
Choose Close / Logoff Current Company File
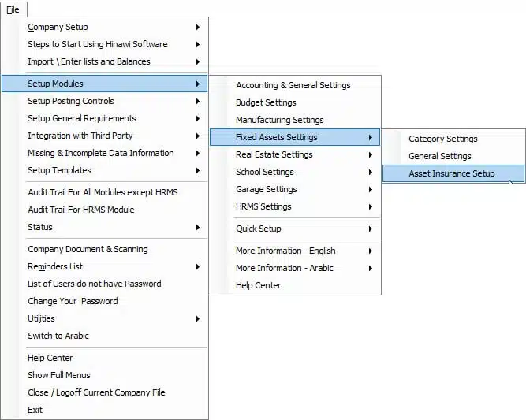[x=105, y=392]
